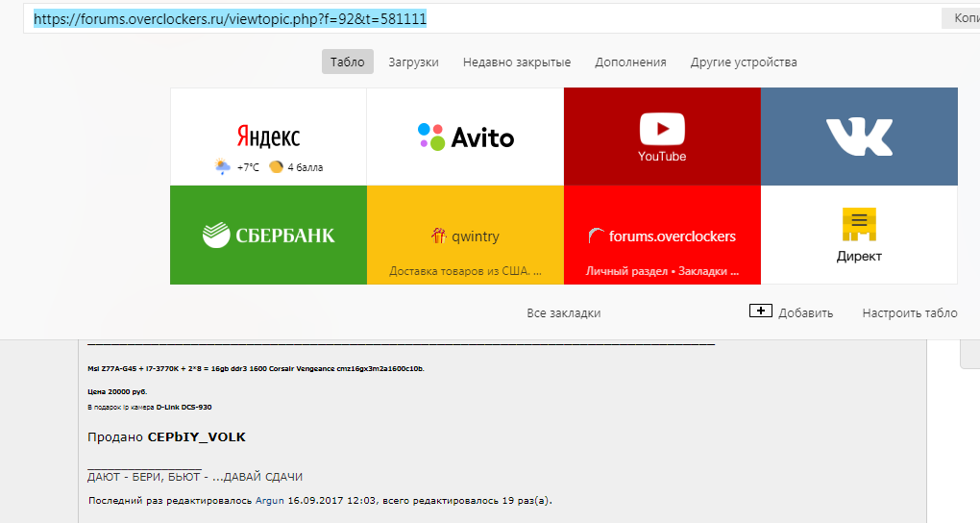Image resolution: width=980 pixels, height=523 pixels.
Task: Click the signature ДАЮТ - БЕРИ text
Action: 195,477
